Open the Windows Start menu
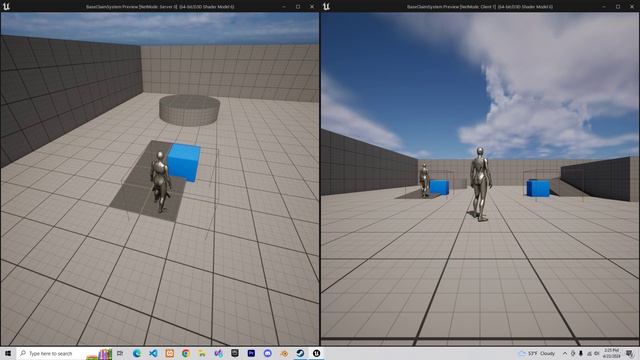This screenshot has height=360, width=640. coord(8,353)
